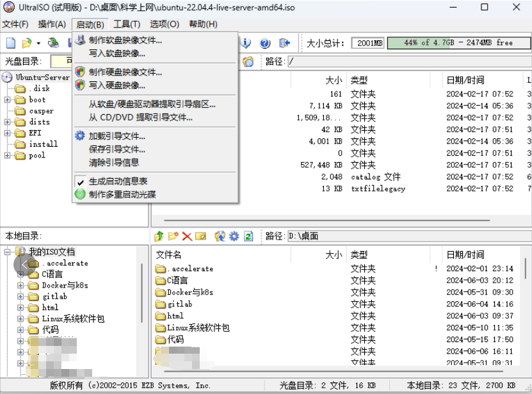The width and height of the screenshot is (532, 394).
Task: Click the 文件名 column header in local list
Action: click(x=221, y=255)
